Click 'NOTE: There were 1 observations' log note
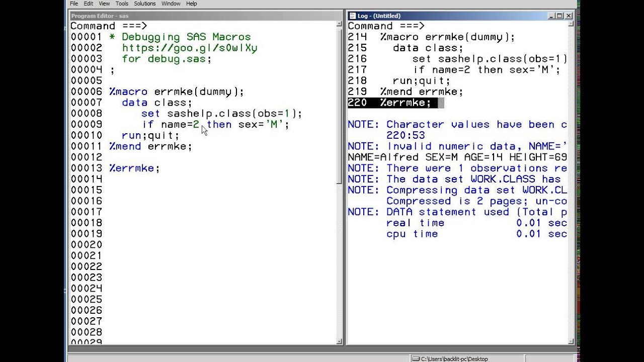 click(457, 168)
